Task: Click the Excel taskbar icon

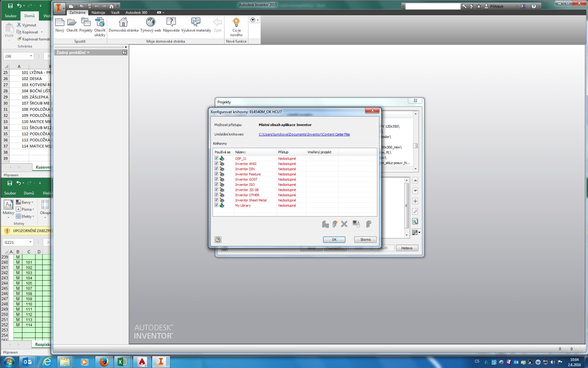Action: pos(123,362)
